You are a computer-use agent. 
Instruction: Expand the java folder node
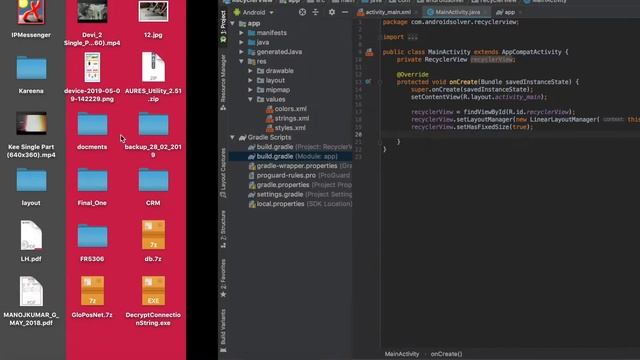point(241,42)
